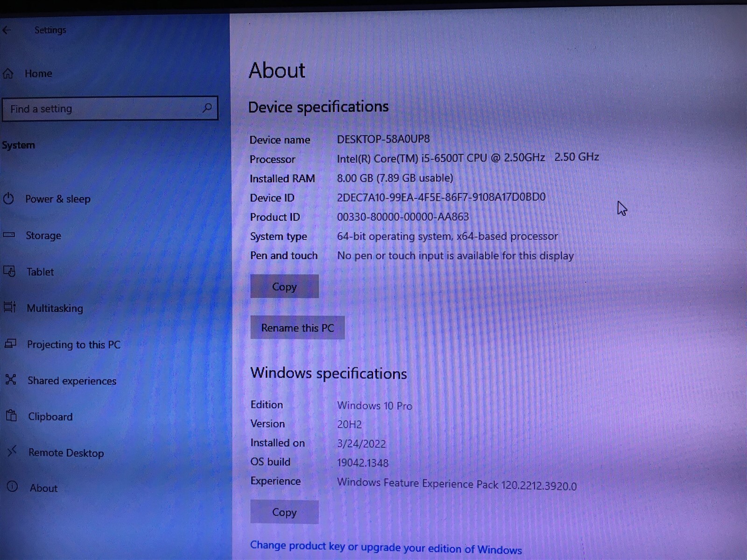Copy the device specifications
The width and height of the screenshot is (747, 560).
tap(284, 287)
